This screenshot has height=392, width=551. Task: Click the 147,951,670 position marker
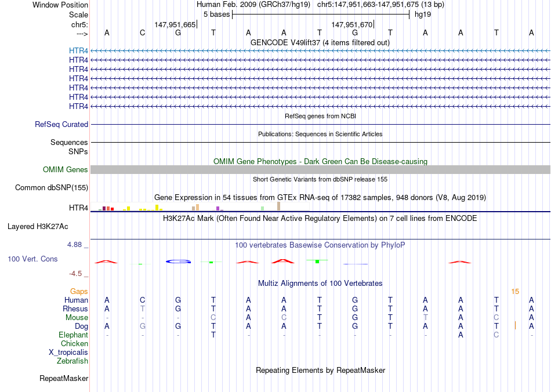(351, 24)
